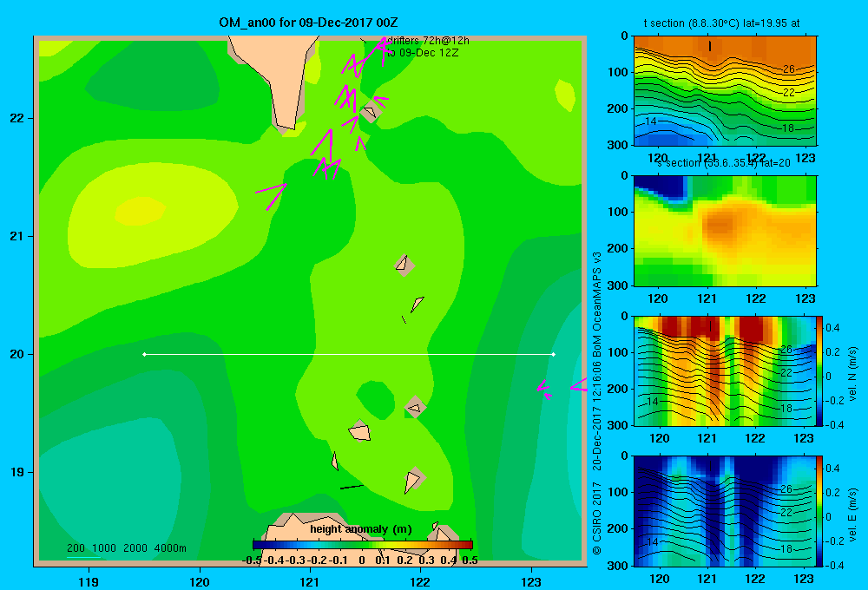Open the temperature section plot (t section)
This screenshot has height=590, width=868.
[725, 91]
